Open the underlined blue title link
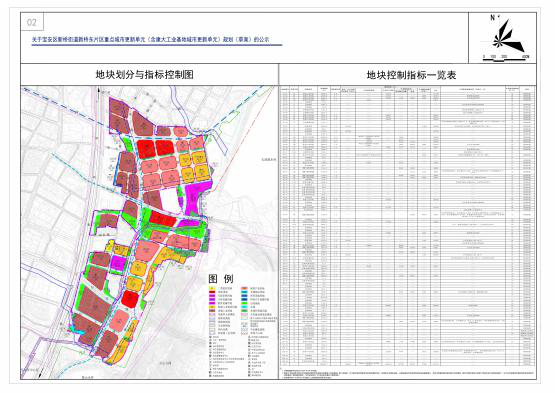 [x=151, y=40]
